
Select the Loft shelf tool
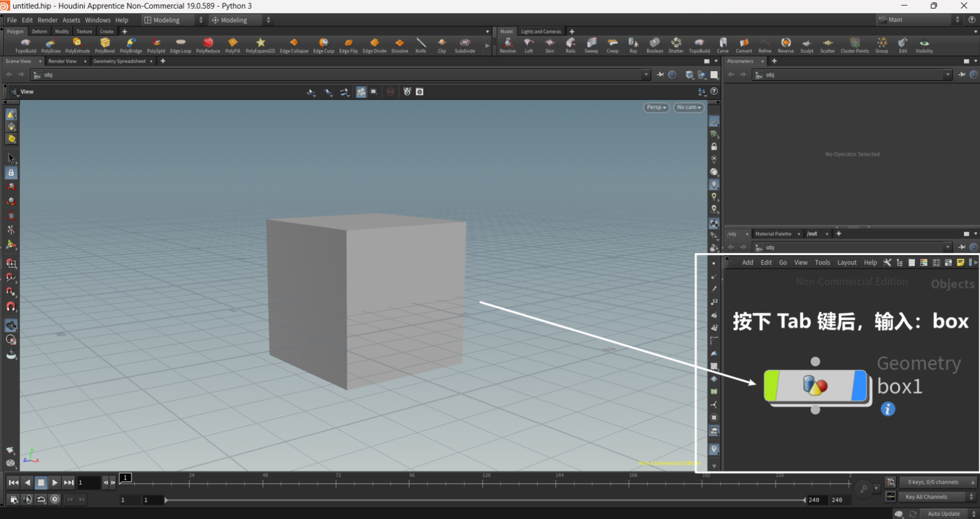529,45
